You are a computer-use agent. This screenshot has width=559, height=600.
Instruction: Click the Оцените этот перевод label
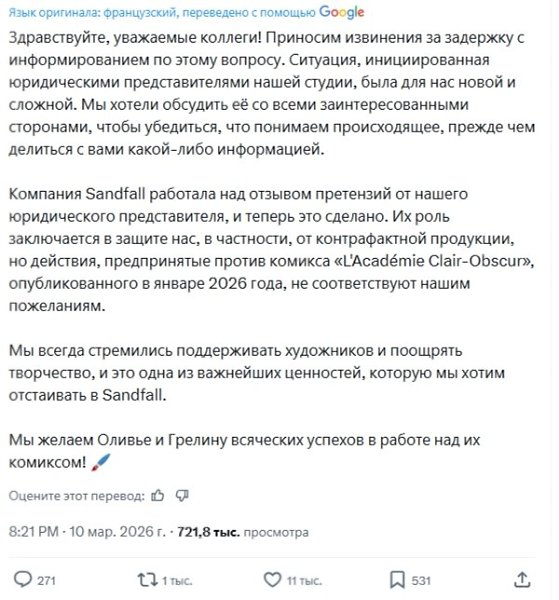(x=77, y=496)
